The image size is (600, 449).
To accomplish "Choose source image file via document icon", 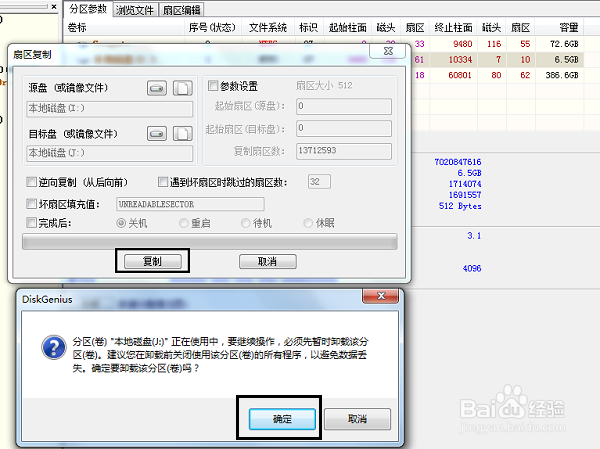I will tap(183, 88).
